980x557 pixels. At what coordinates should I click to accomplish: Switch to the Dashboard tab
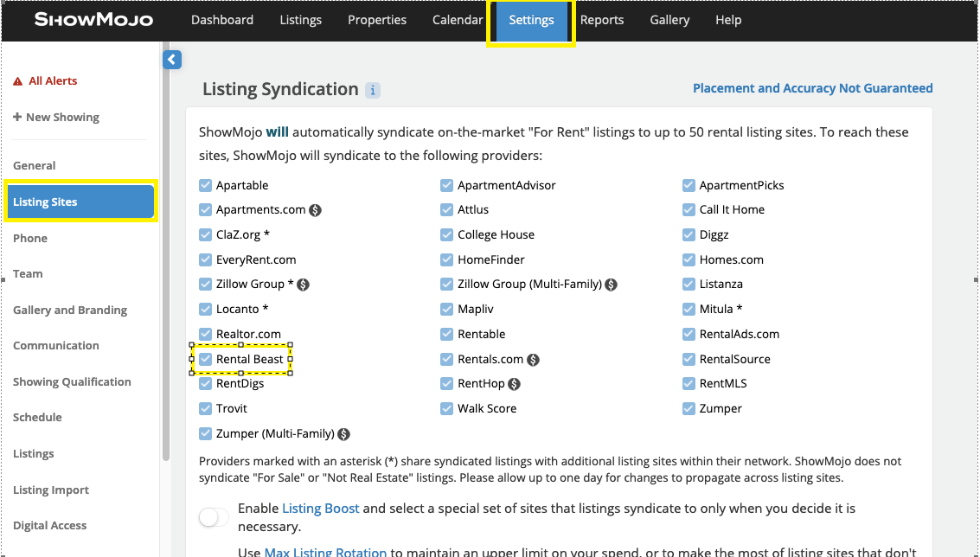pyautogui.click(x=221, y=19)
